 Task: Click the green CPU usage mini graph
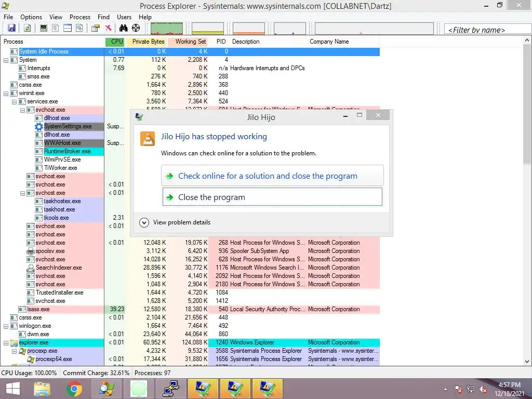point(167,29)
